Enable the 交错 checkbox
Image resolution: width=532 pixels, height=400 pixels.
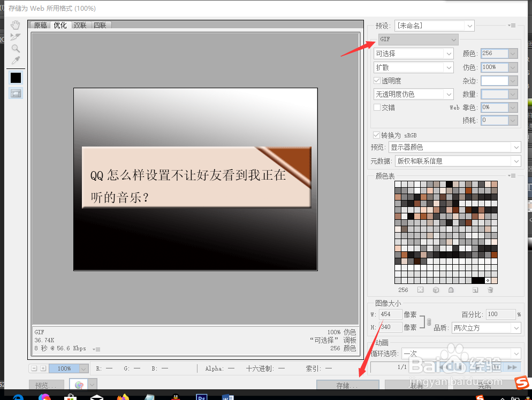click(377, 107)
